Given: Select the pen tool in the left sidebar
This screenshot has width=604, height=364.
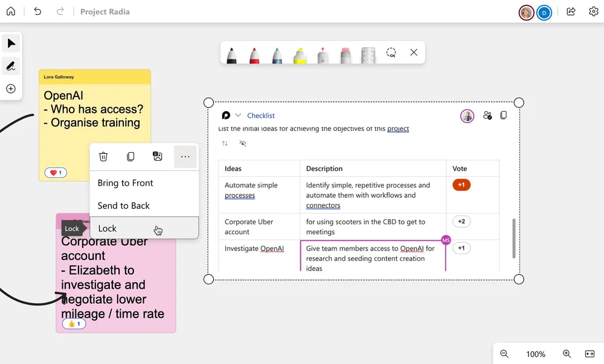Looking at the screenshot, I should point(10,66).
